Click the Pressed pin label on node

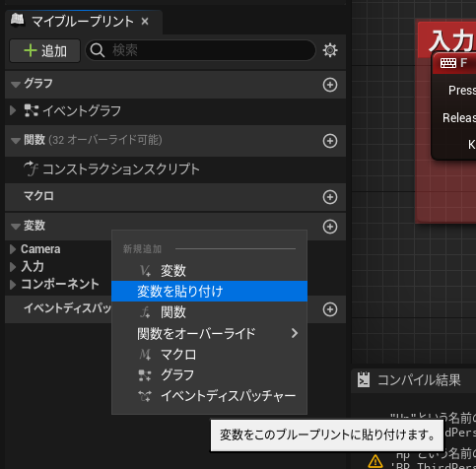point(462,90)
